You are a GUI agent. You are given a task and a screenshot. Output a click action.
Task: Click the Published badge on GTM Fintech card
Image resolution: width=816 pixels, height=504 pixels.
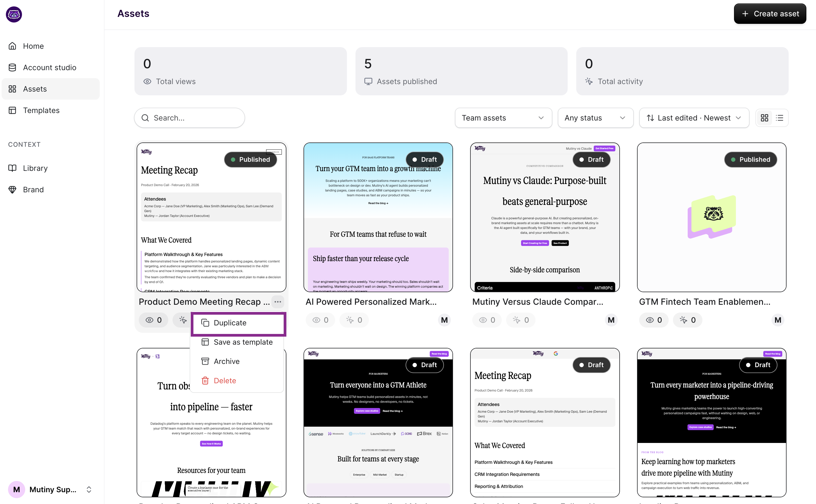pyautogui.click(x=751, y=159)
